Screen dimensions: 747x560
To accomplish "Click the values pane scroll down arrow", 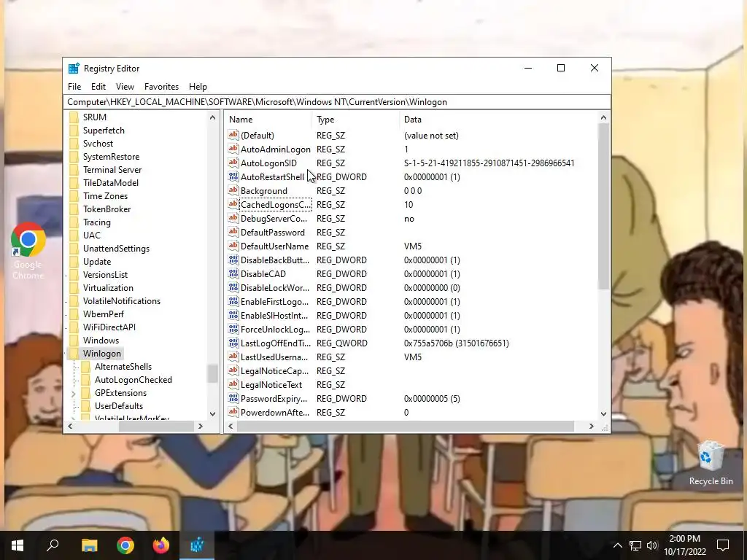I will coord(603,414).
